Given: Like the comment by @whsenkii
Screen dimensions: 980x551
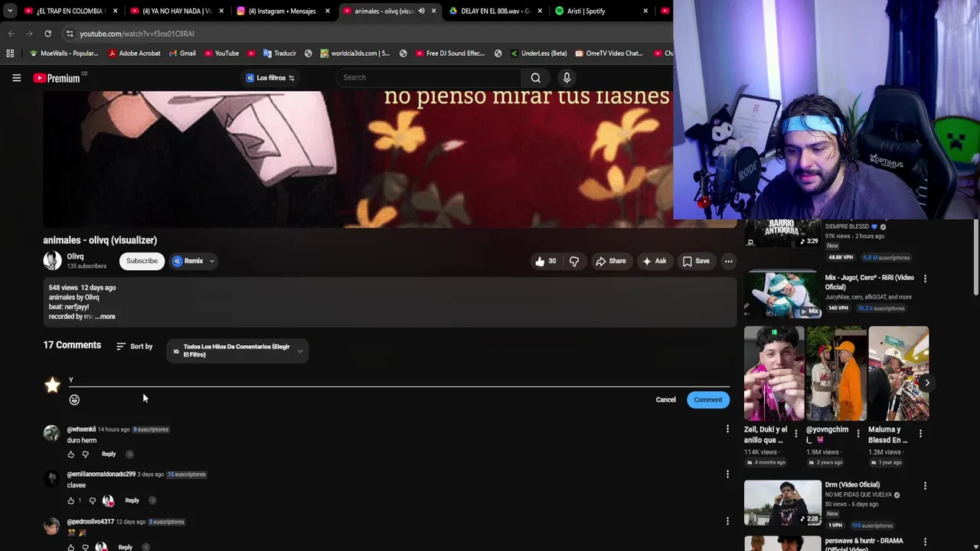Looking at the screenshot, I should click(71, 455).
